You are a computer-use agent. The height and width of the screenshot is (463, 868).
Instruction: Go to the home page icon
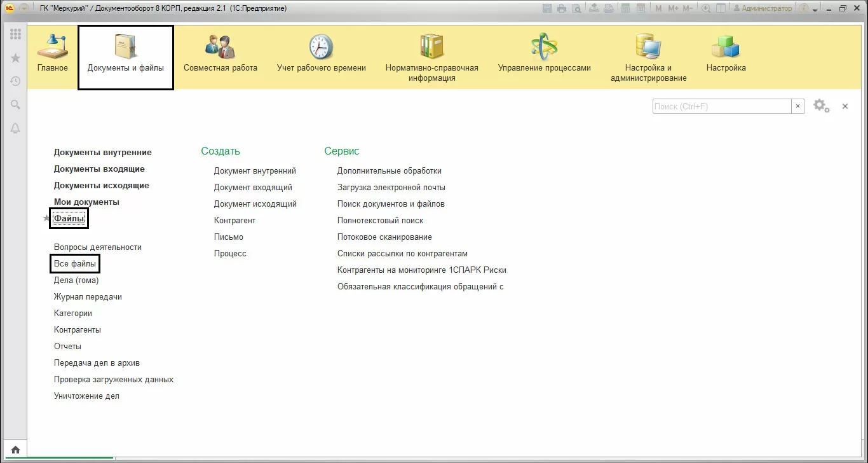coord(15,450)
